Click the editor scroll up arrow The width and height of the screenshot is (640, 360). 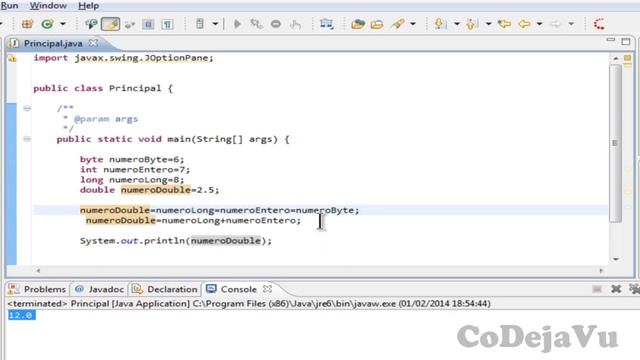point(616,58)
